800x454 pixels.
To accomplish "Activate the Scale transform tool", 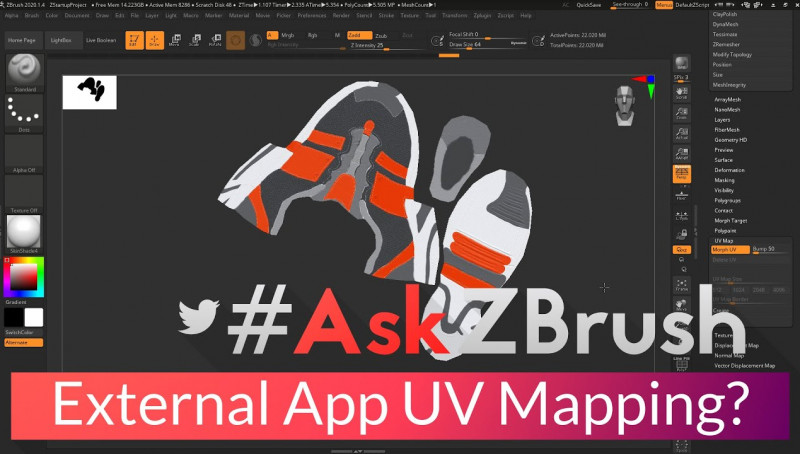I will click(x=194, y=40).
